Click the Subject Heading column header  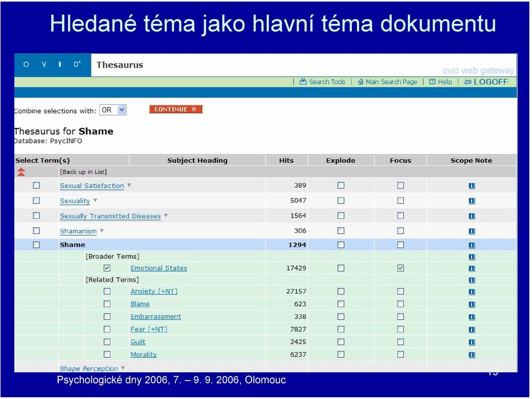(x=197, y=161)
